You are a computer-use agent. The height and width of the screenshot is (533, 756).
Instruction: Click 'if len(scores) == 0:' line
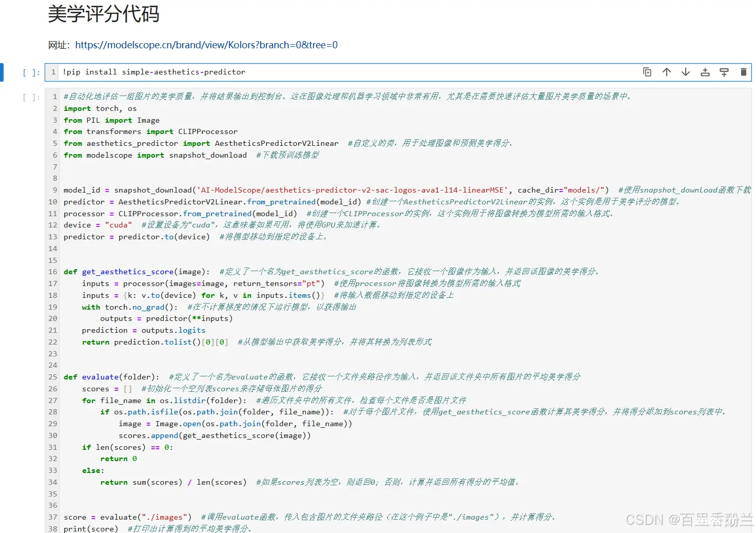127,447
